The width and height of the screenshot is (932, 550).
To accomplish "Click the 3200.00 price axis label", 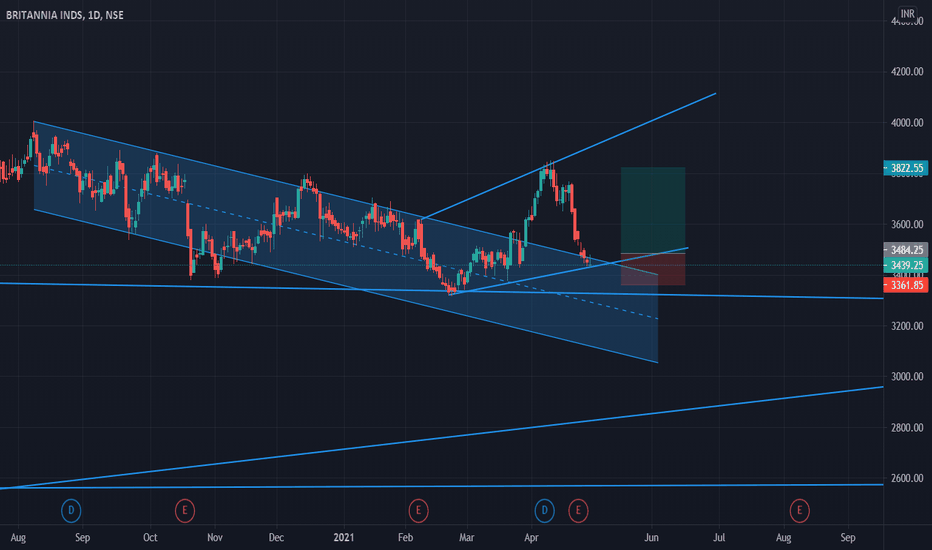I will pos(907,326).
